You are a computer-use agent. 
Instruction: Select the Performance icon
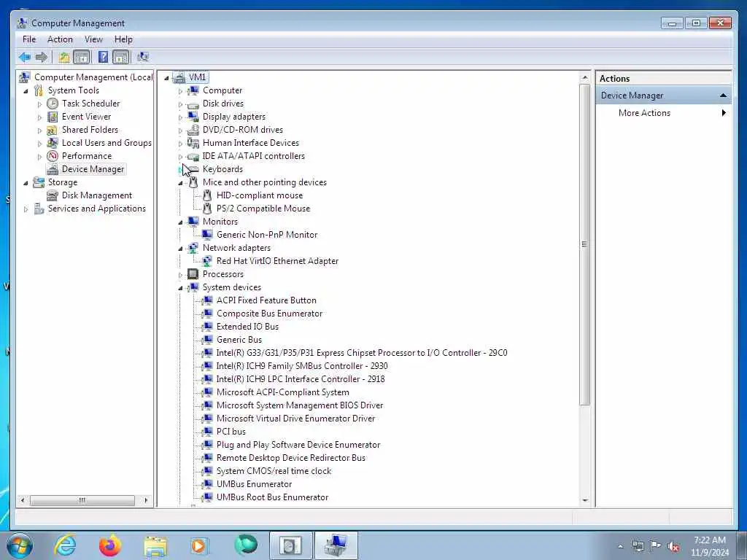[53, 156]
